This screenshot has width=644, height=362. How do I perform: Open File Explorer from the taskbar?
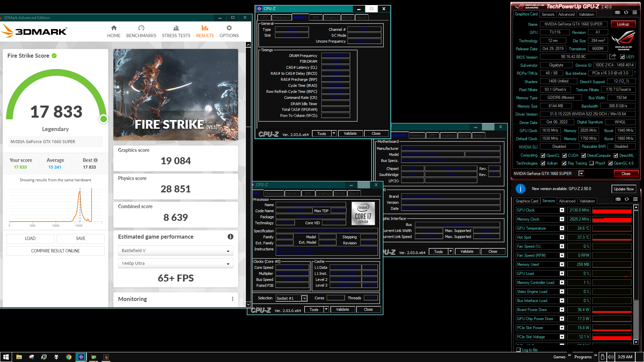19,357
